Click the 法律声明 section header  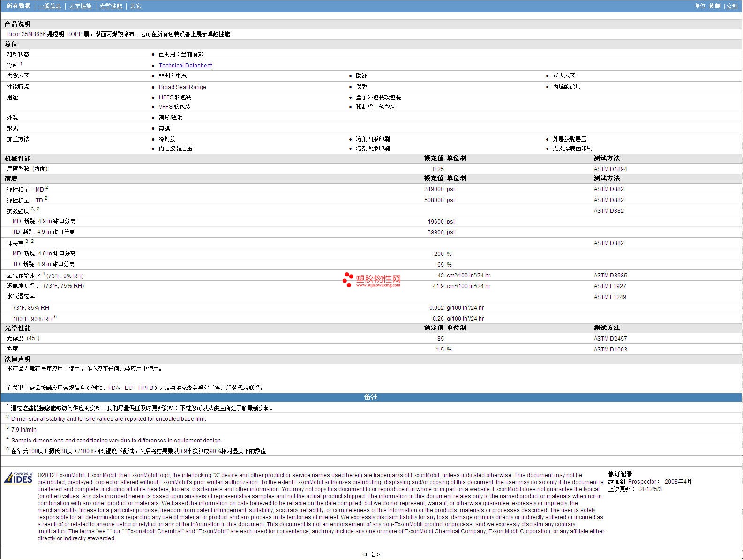click(x=18, y=359)
